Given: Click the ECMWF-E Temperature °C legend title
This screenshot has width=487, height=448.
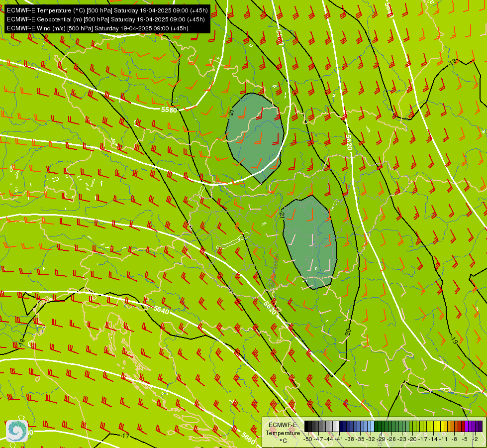Looking at the screenshot, I should tap(283, 433).
